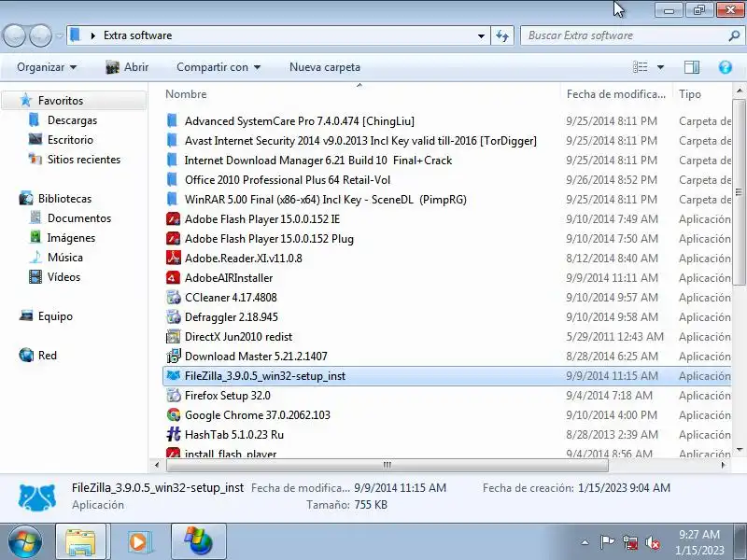Click the muted volume tray icon

(652, 542)
